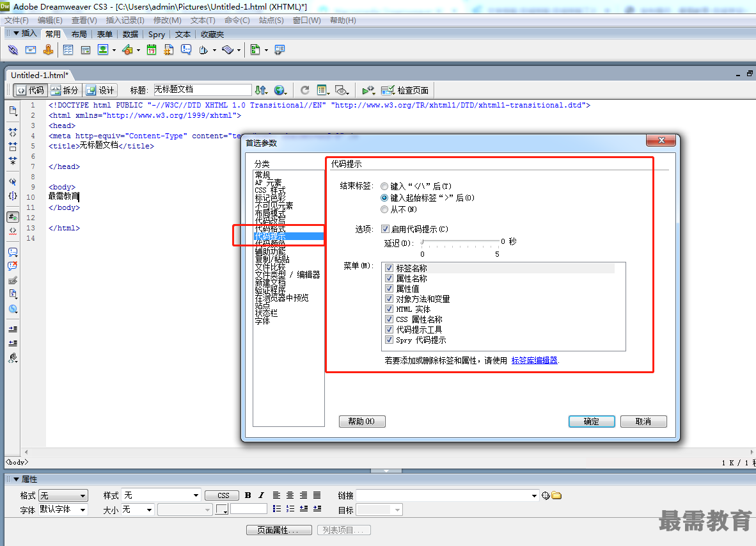Viewport: 756px width, 546px height.
Task: Click Browse for File folder icon
Action: point(556,495)
